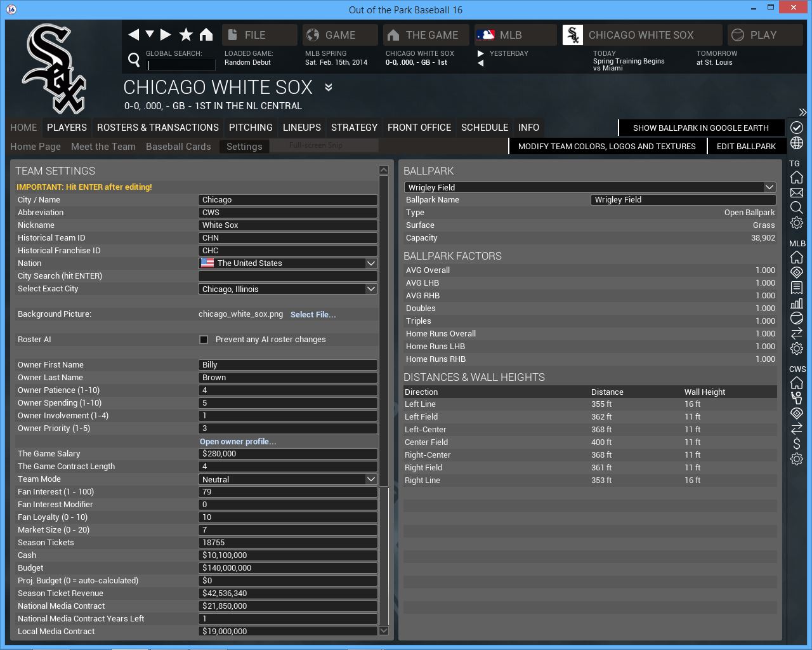Click the globe icon in right sidebar
The height and width of the screenshot is (650, 812).
(x=797, y=143)
